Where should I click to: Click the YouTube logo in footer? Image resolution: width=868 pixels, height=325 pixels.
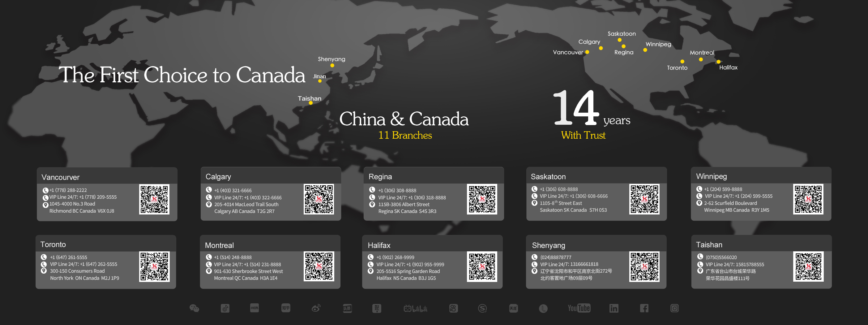pyautogui.click(x=579, y=308)
